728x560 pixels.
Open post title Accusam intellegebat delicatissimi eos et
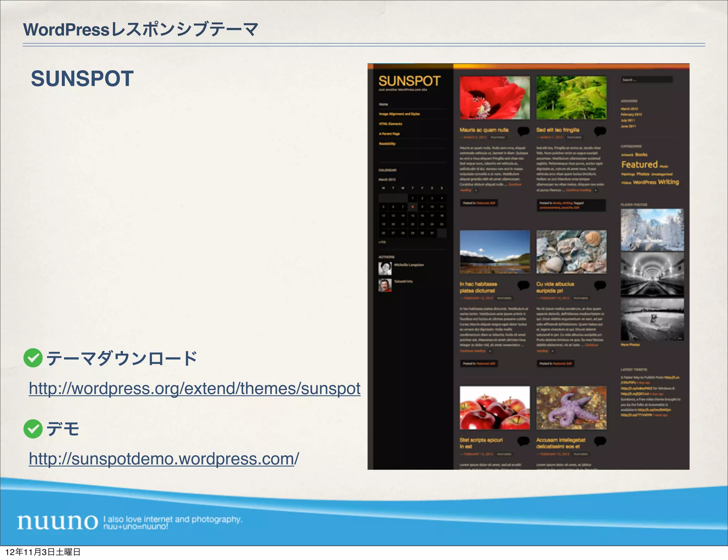[x=561, y=443]
